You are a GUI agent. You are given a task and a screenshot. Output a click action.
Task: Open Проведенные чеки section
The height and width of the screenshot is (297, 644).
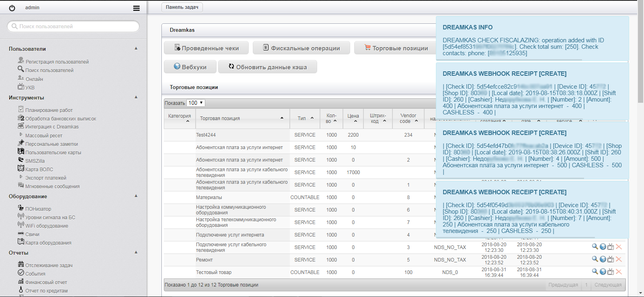206,48
